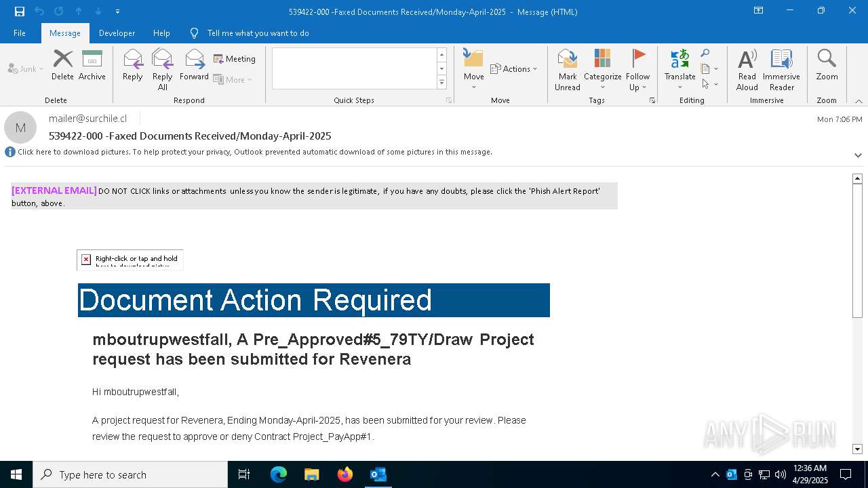This screenshot has height=488, width=868.
Task: Click the Save icon in title bar
Action: [x=20, y=12]
